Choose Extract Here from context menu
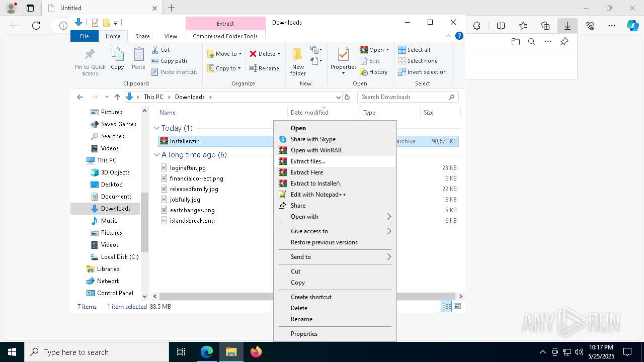Screen dimensions: 644x362 335,172
